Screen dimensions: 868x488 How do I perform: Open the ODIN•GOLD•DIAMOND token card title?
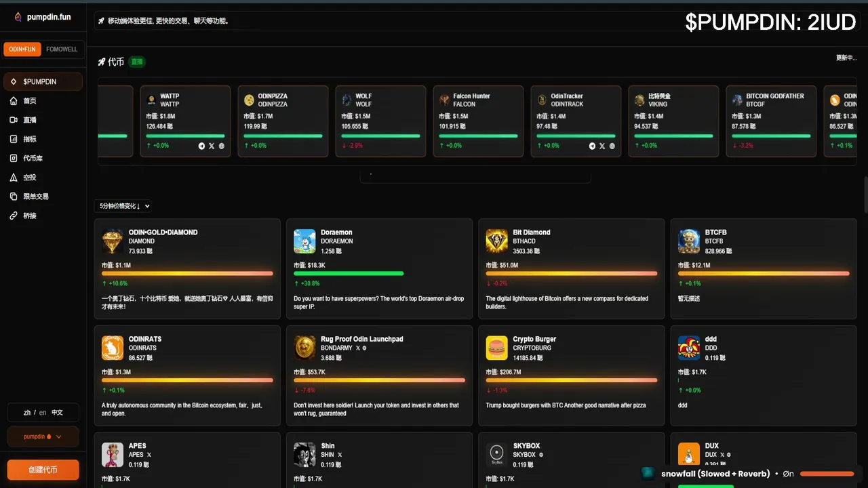(163, 232)
